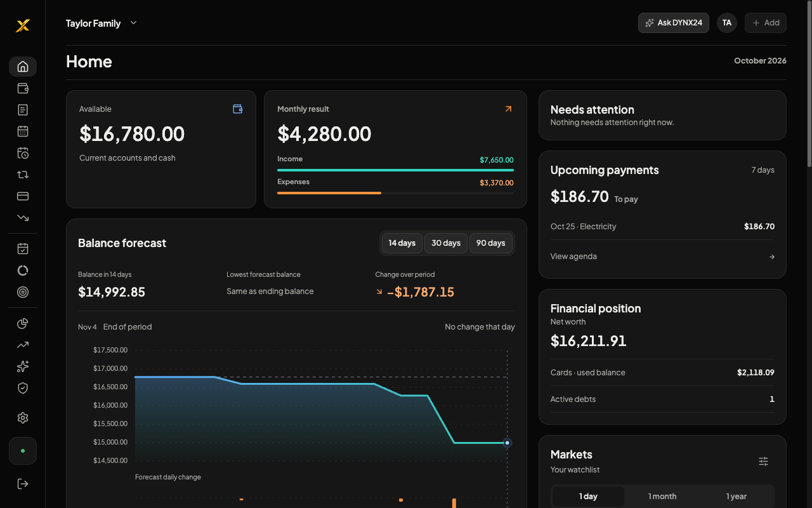The image size is (812, 508).
Task: Click the arrow icon in Monthly result card
Action: 508,109
